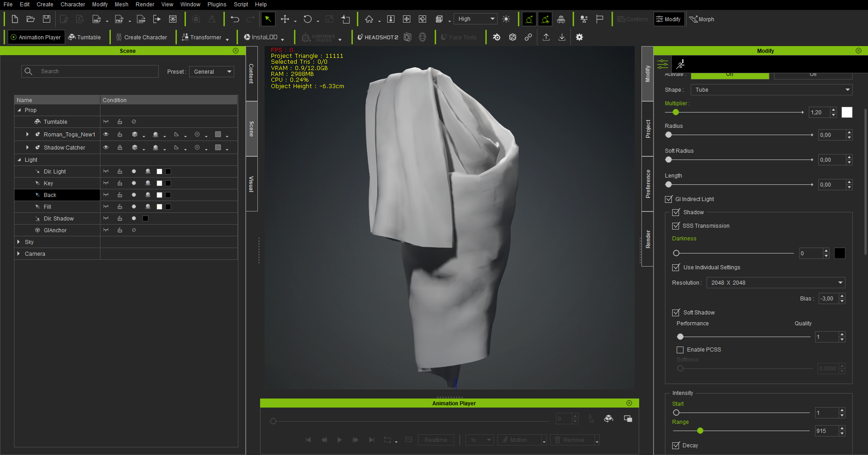The height and width of the screenshot is (455, 868).
Task: Click the three-cubes icon in the top toolbar
Action: coord(561,19)
